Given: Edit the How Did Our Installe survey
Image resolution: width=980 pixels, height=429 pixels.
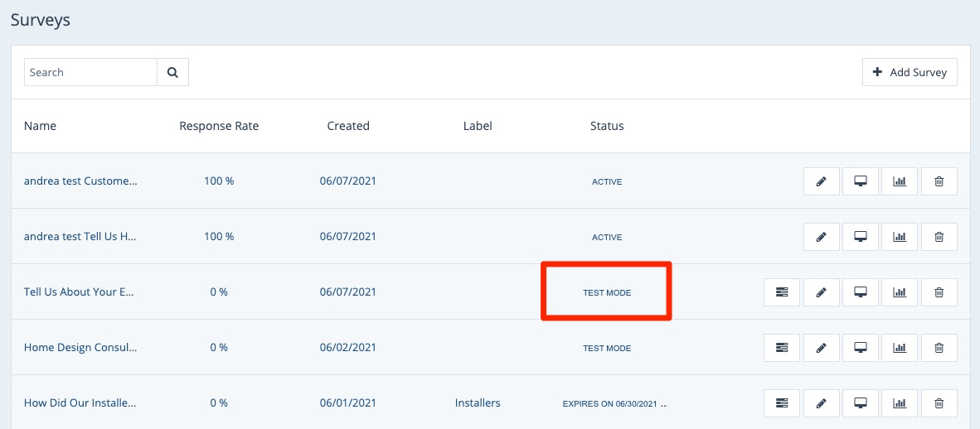Looking at the screenshot, I should pyautogui.click(x=822, y=403).
